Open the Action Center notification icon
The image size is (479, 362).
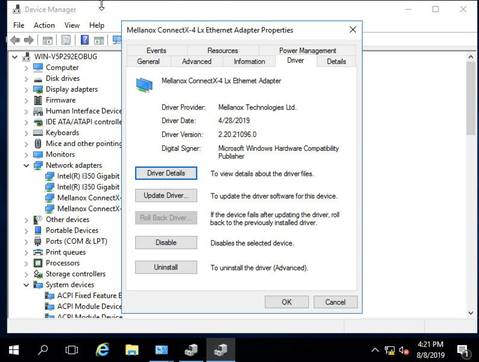[463, 351]
